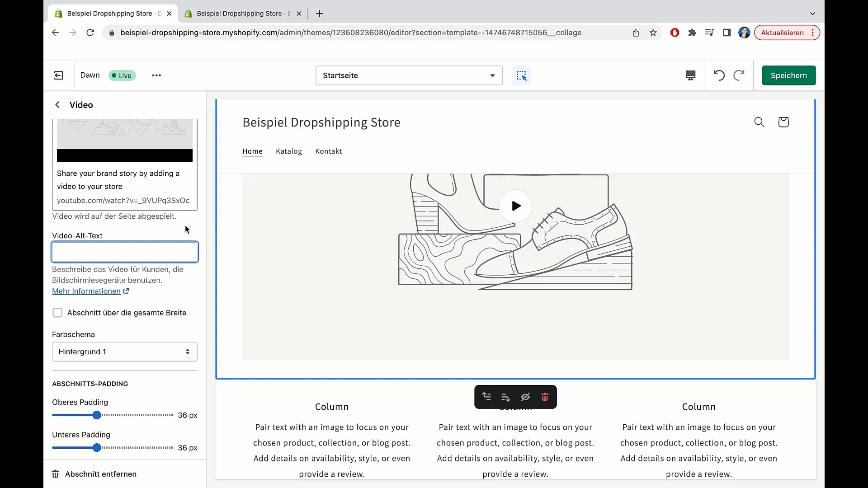Reload the browser page

[x=90, y=33]
